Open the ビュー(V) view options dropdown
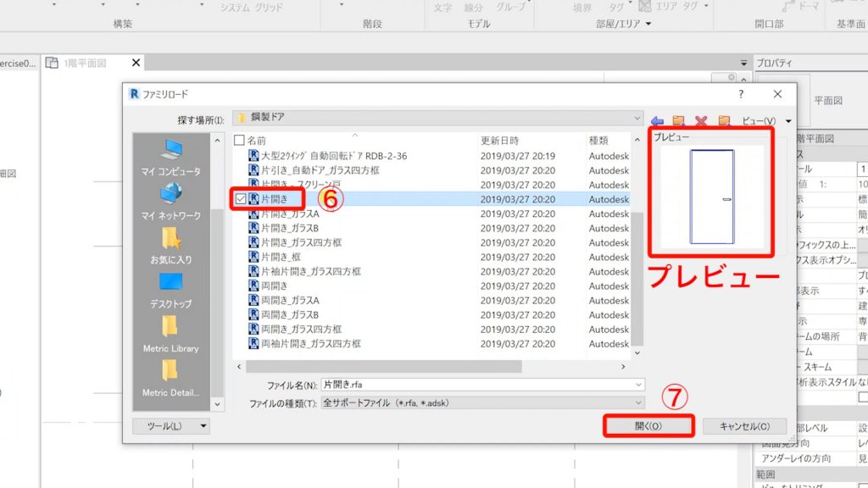The image size is (868, 488). pyautogui.click(x=765, y=120)
